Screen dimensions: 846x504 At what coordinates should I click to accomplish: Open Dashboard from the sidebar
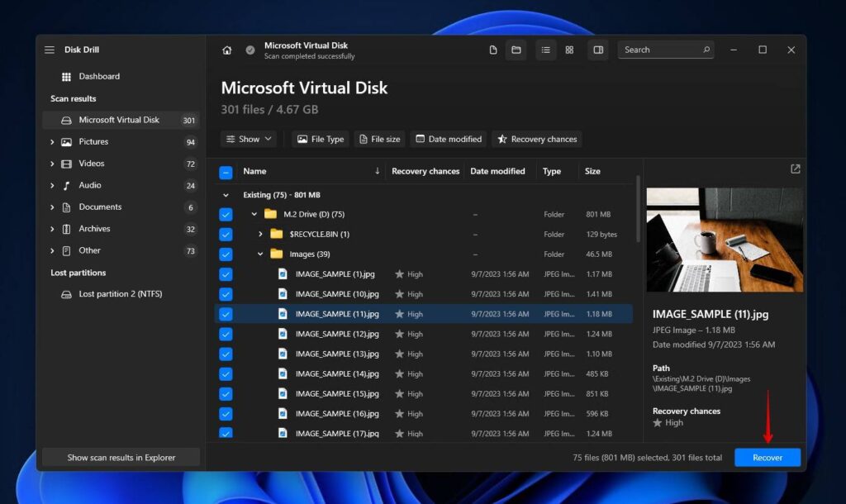[99, 77]
